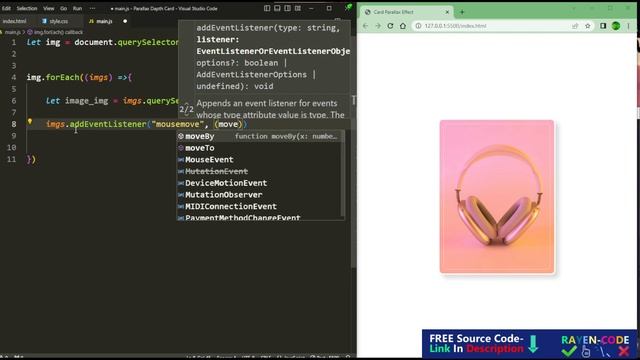Click the share page icon

(575, 26)
